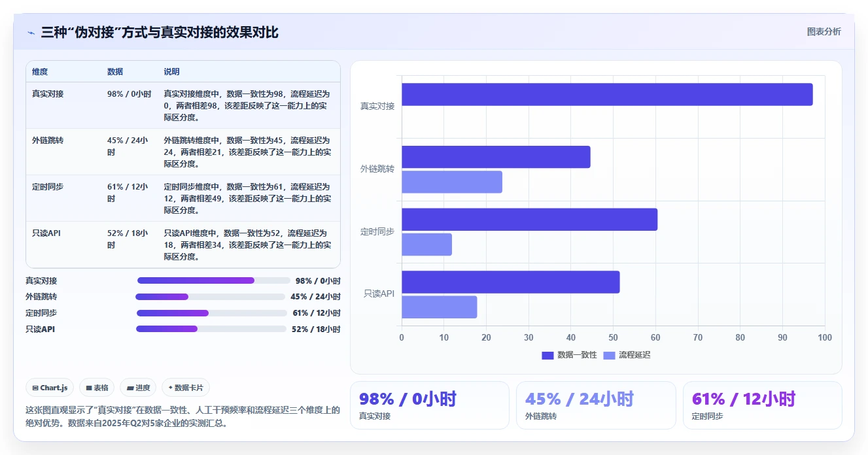Click the 外链跳转 process delay chart bar
Screen dimensions: 868x455
click(452, 182)
